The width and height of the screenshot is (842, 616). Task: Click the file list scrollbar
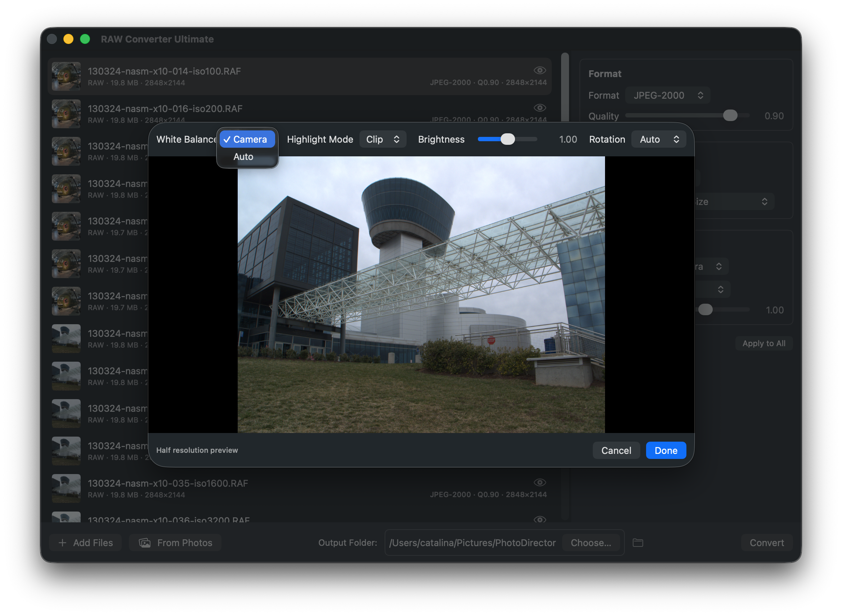pyautogui.click(x=565, y=87)
